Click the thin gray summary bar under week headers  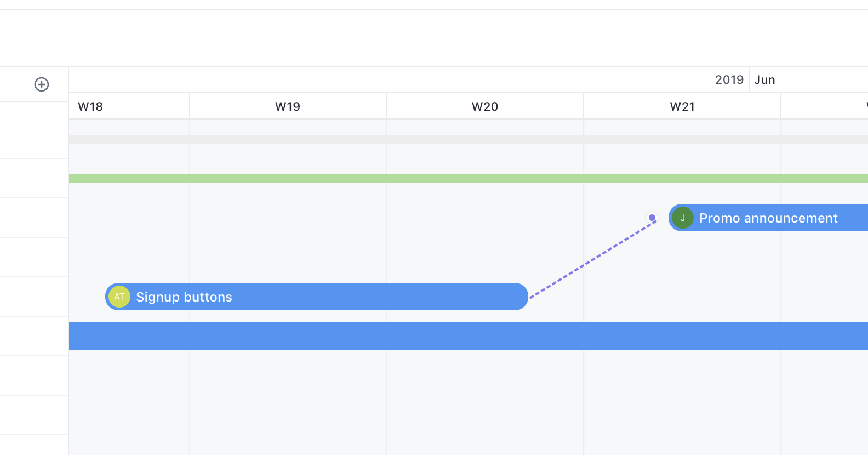tap(438, 139)
